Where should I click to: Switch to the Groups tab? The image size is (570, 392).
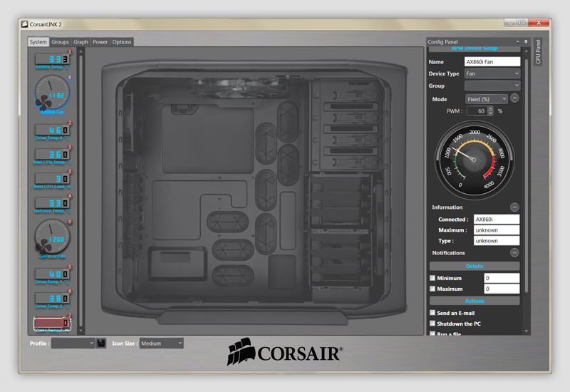(x=60, y=42)
